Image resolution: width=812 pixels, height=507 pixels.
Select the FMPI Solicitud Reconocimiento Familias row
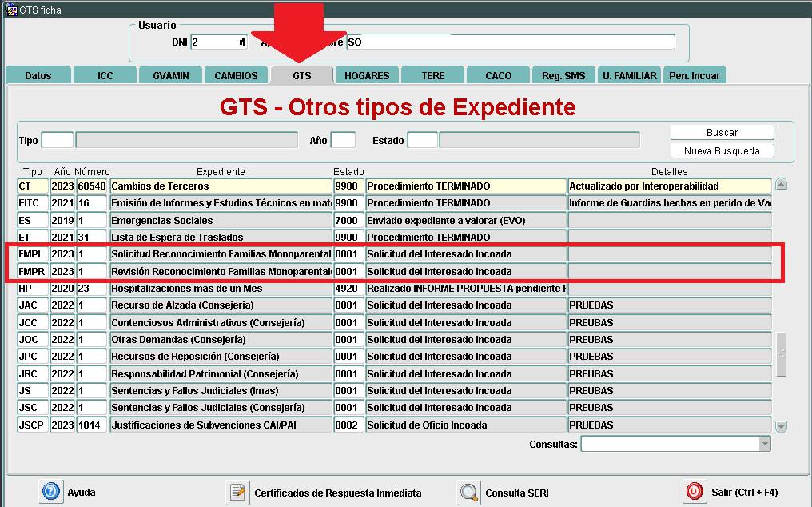pos(221,254)
